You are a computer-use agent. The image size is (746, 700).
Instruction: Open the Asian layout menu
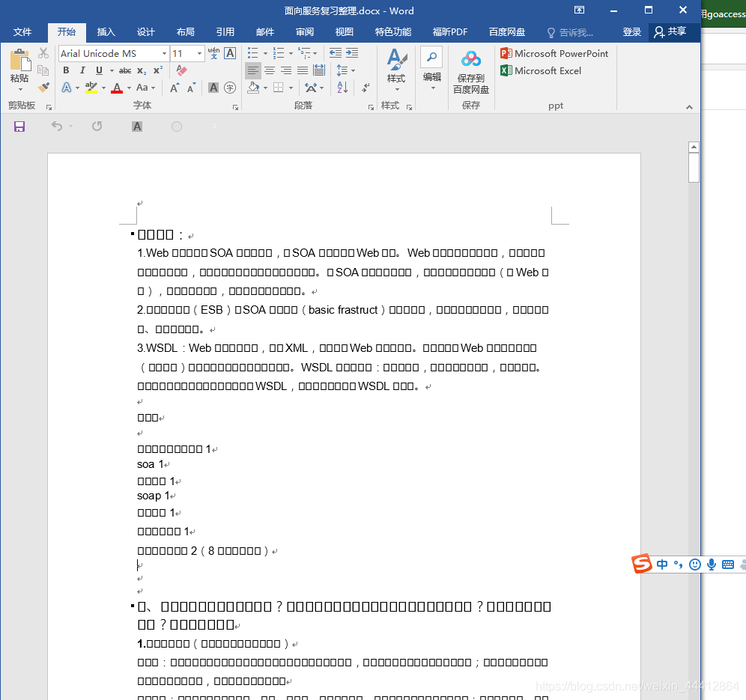click(x=314, y=88)
